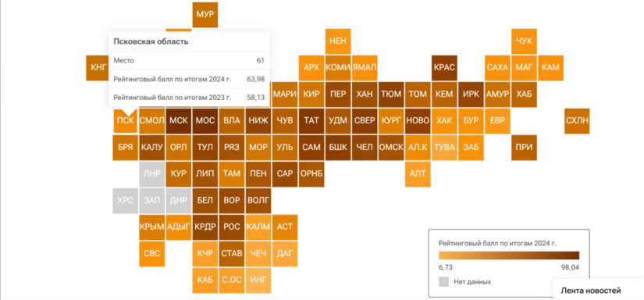Select the ТАТ Tatarstan tile
This screenshot has height=300, width=644.
pyautogui.click(x=311, y=121)
